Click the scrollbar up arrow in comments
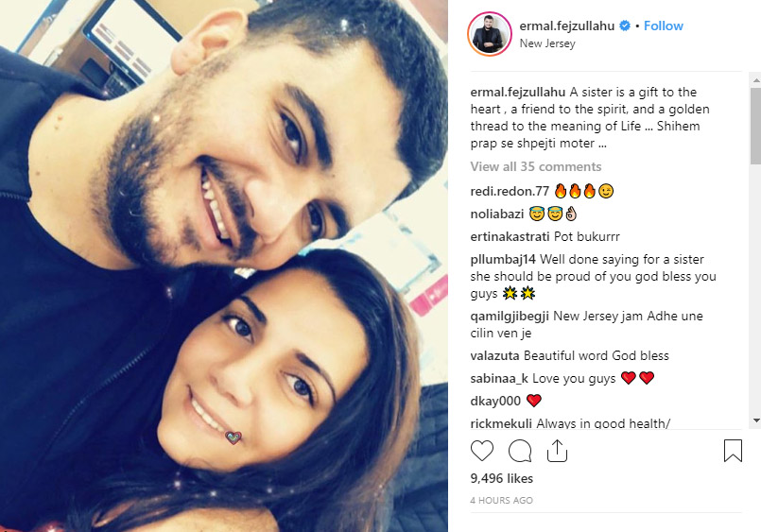The height and width of the screenshot is (532, 761). click(x=755, y=79)
